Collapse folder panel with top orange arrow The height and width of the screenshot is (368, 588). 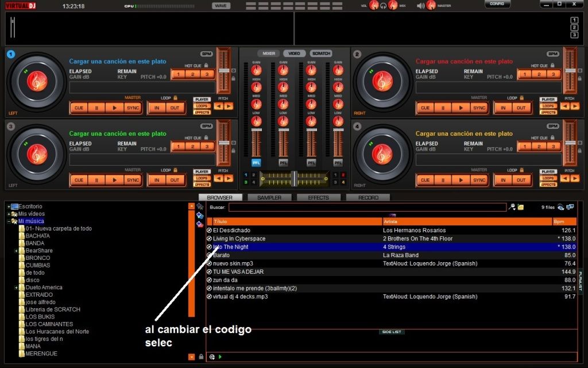(191, 206)
